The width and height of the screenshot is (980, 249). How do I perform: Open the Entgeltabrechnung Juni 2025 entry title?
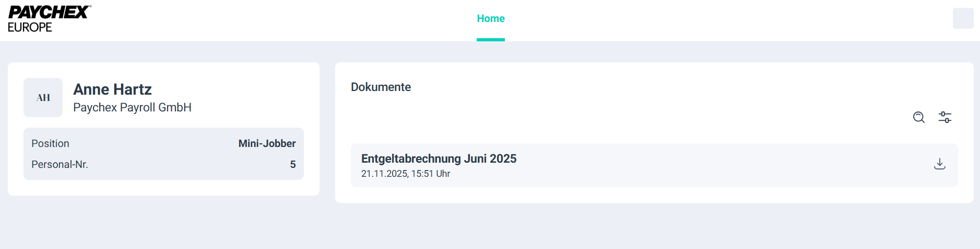click(439, 159)
